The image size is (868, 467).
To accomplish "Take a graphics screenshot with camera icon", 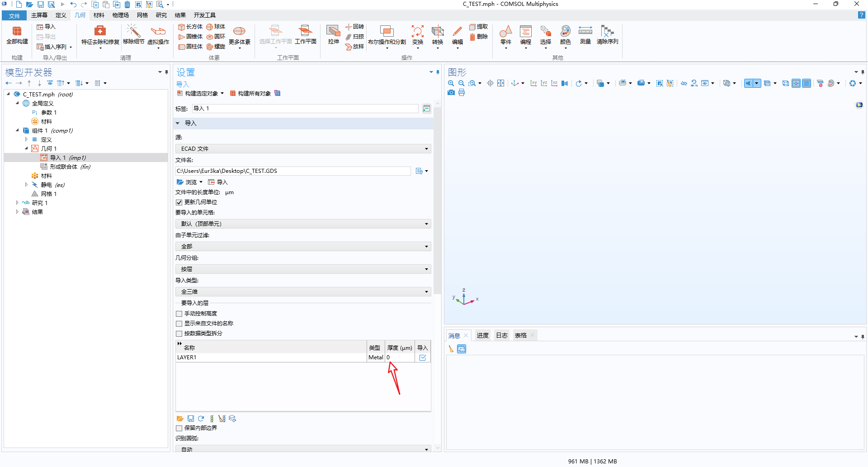I will (451, 92).
